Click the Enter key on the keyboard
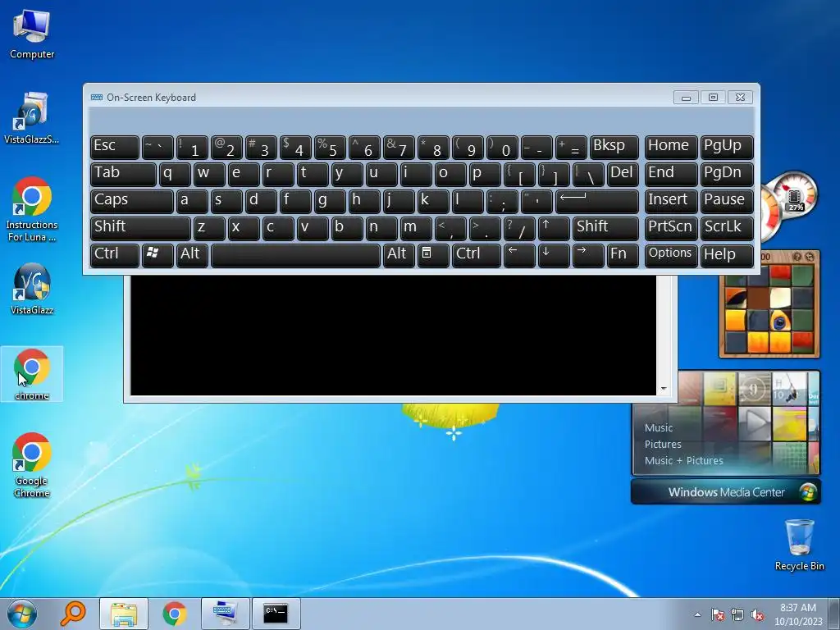Viewport: 840px width, 630px height. 597,202
